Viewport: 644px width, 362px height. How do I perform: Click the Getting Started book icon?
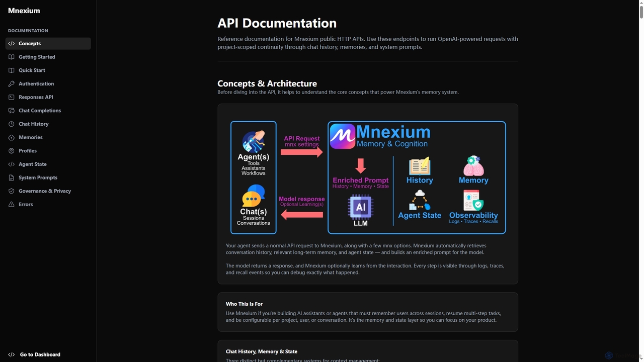tap(12, 57)
